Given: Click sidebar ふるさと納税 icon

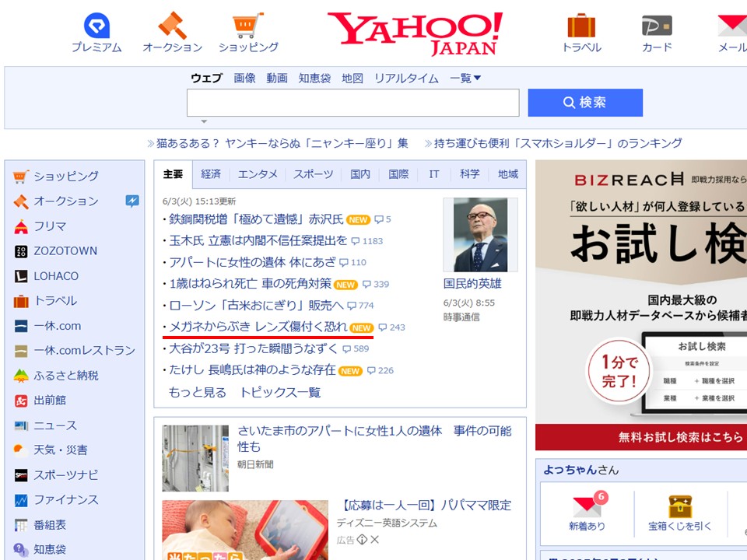Looking at the screenshot, I should 21,376.
